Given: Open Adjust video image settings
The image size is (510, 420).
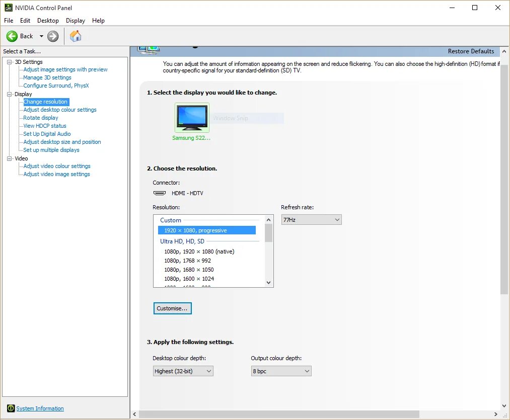Looking at the screenshot, I should pos(56,174).
